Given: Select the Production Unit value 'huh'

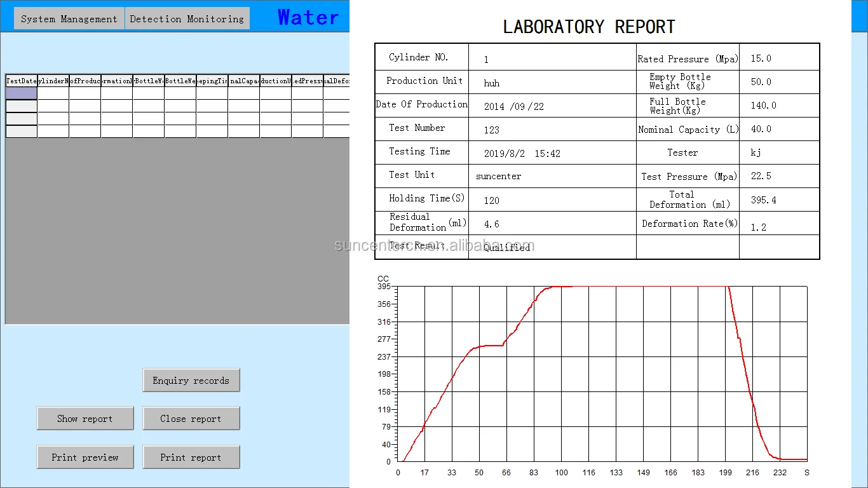Looking at the screenshot, I should point(491,83).
